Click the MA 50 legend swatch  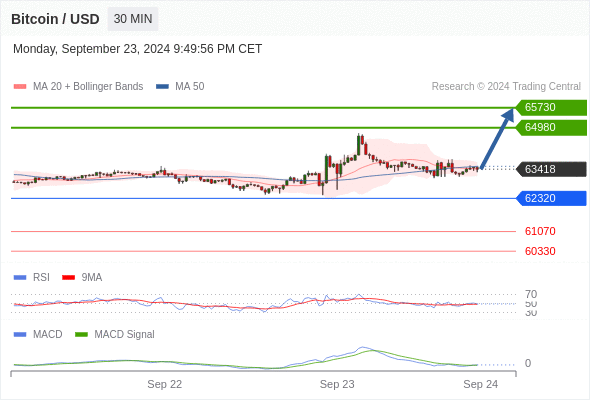click(162, 87)
